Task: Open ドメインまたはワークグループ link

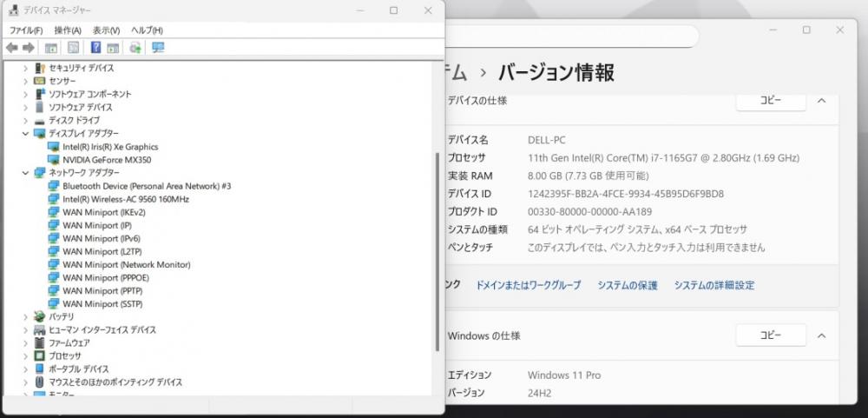Action: click(529, 286)
